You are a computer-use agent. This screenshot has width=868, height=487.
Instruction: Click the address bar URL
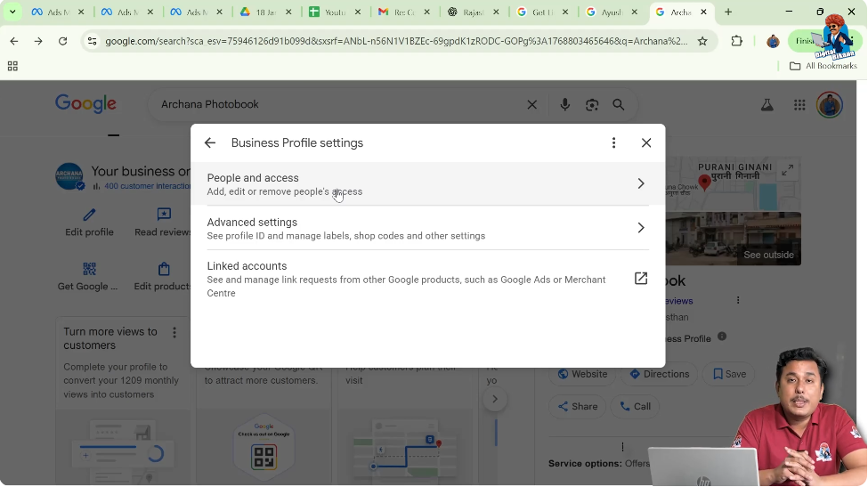point(396,41)
